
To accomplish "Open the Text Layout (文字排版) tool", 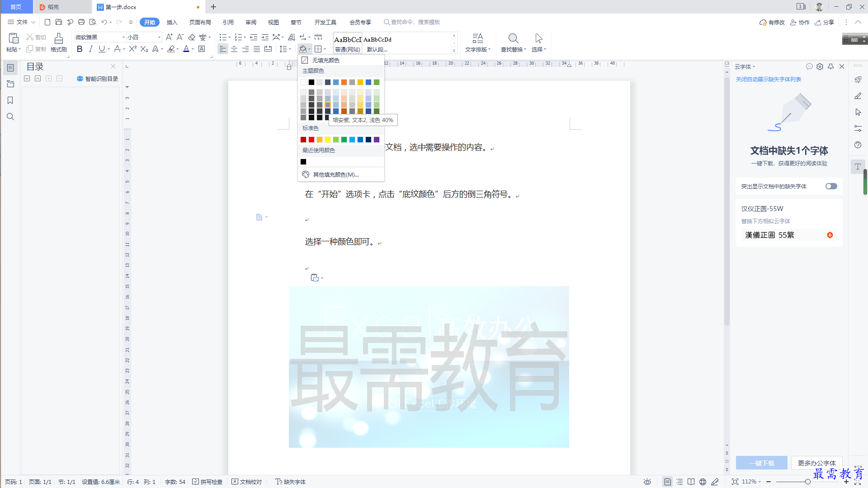I will (x=477, y=43).
